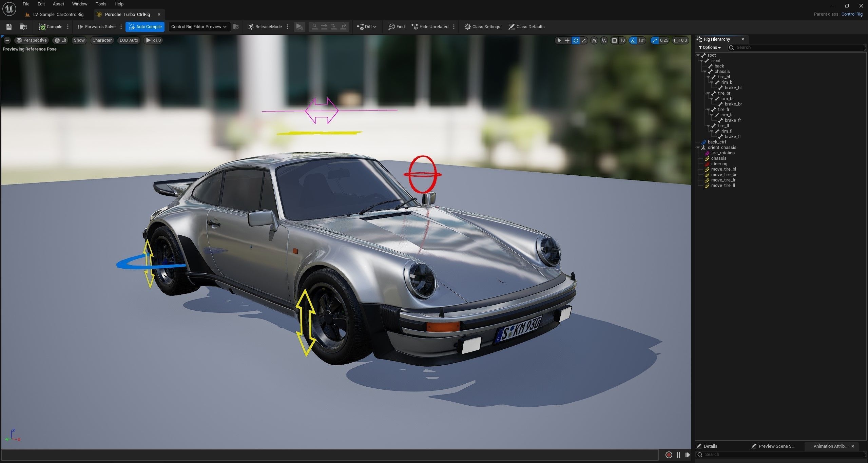This screenshot has width=868, height=463.
Task: Select the tire_rotation control in hierarchy
Action: 722,153
